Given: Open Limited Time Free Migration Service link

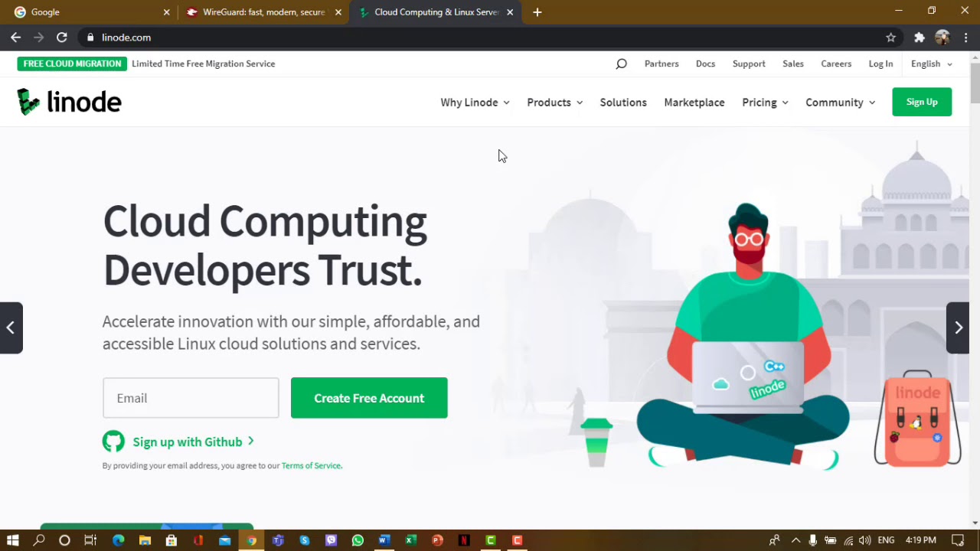Looking at the screenshot, I should click(203, 64).
